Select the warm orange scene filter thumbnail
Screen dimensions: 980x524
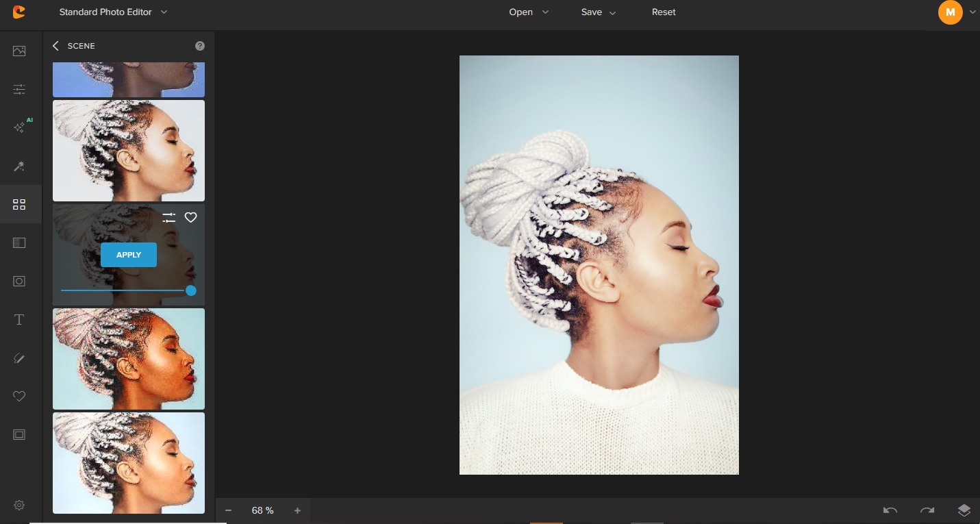[129, 359]
